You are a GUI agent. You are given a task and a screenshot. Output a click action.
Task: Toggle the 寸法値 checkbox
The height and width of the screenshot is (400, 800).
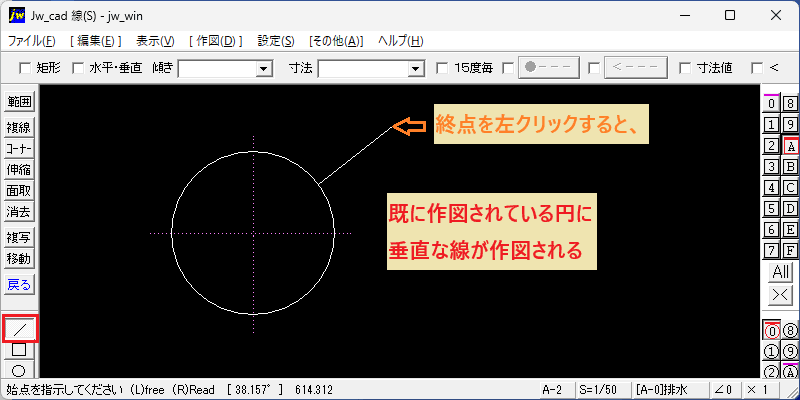(x=685, y=68)
